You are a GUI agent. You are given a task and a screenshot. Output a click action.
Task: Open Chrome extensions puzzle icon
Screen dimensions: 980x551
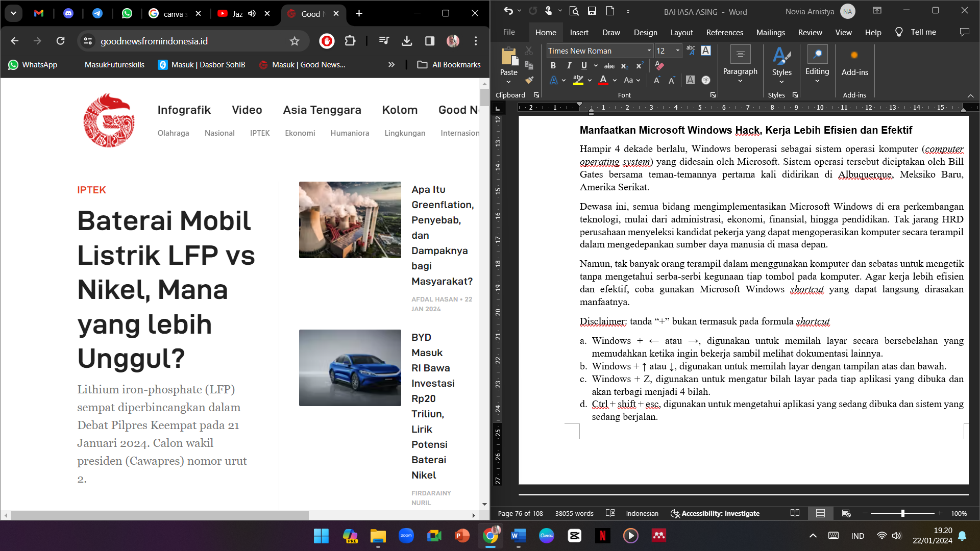tap(350, 41)
